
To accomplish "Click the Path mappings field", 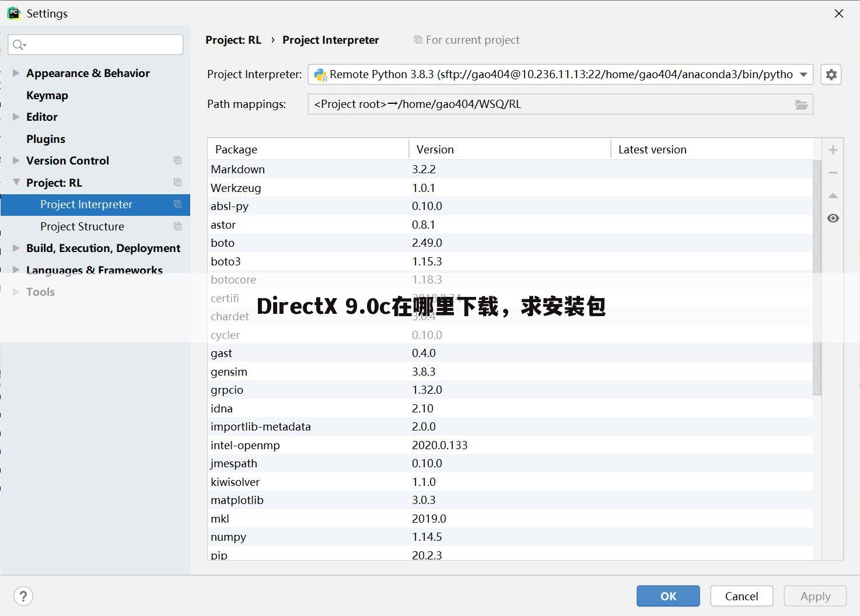I will pyautogui.click(x=560, y=104).
